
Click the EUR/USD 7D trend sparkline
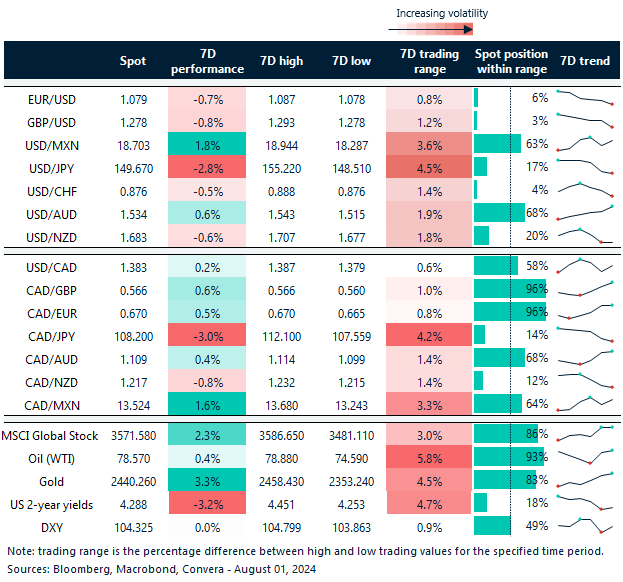[585, 98]
